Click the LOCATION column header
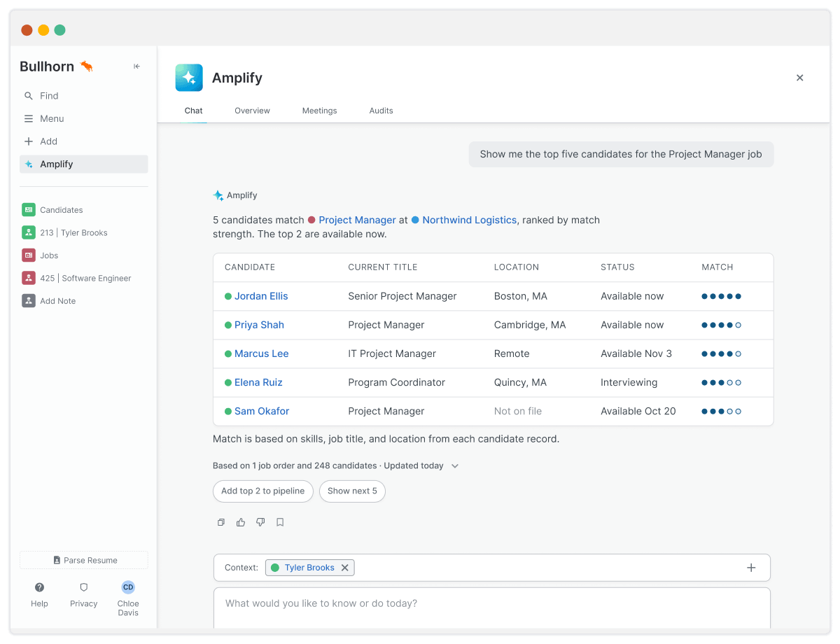The image size is (840, 644). (x=517, y=267)
